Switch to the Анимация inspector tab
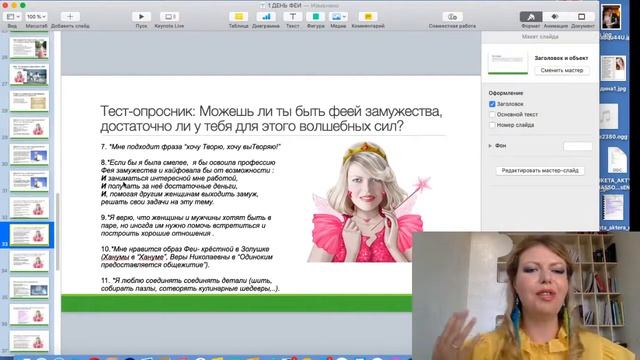Image resolution: width=640 pixels, height=360 pixels. tap(555, 17)
